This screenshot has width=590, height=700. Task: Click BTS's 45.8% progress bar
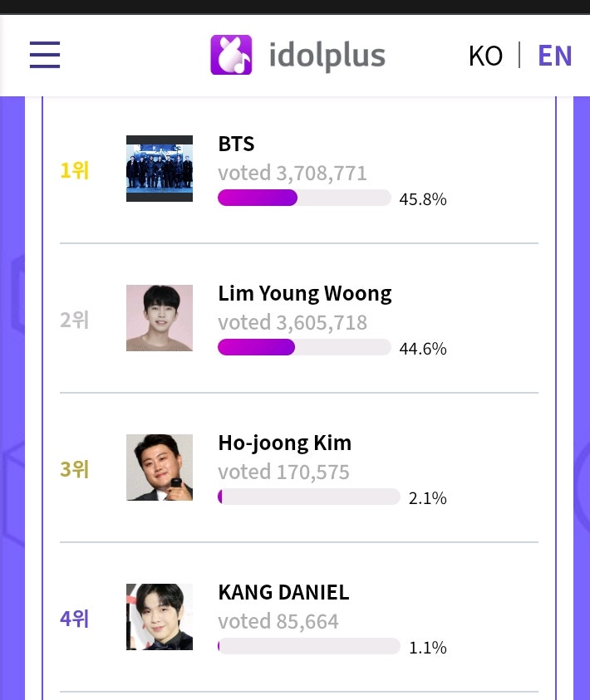tap(304, 198)
